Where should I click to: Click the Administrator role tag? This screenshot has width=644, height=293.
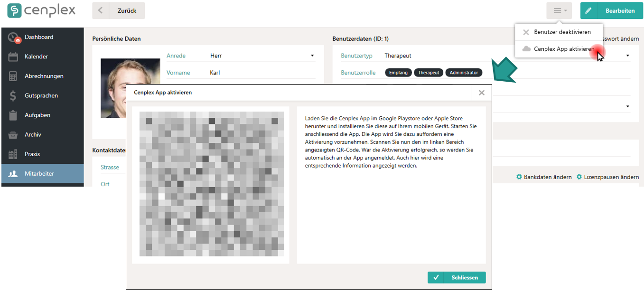click(464, 73)
